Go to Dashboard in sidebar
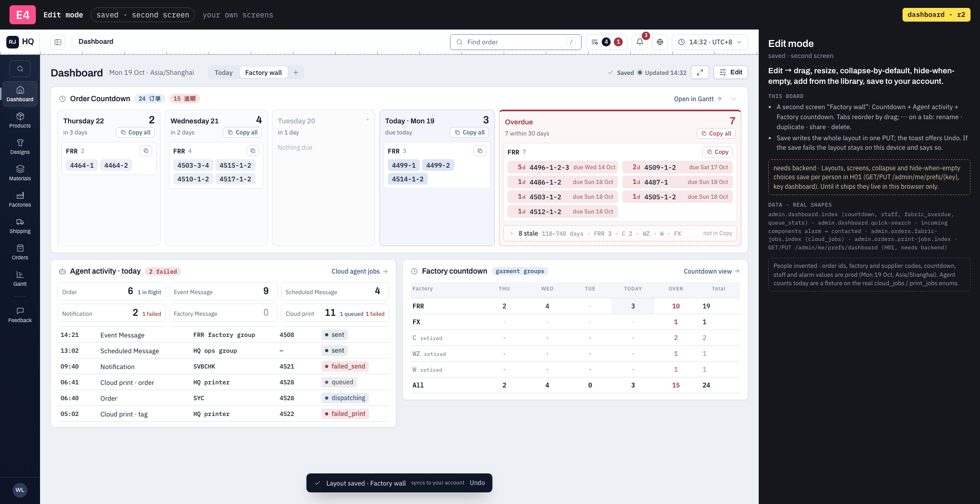980x504 pixels. 20,94
